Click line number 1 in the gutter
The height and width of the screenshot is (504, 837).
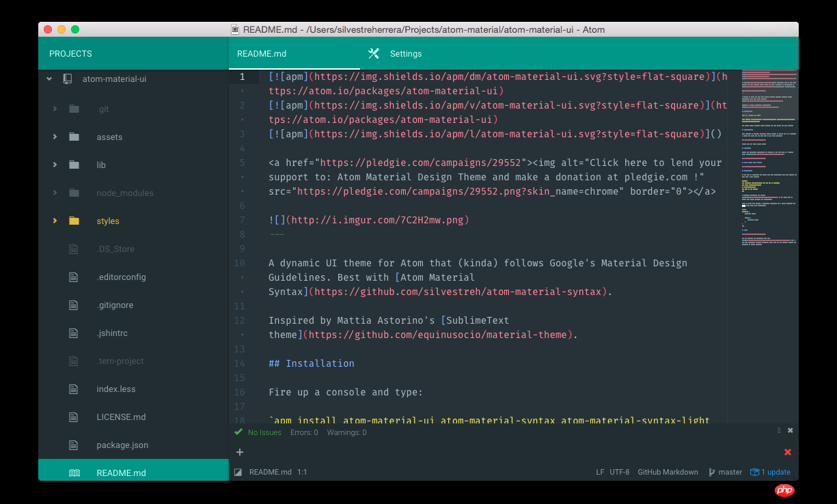(x=242, y=76)
